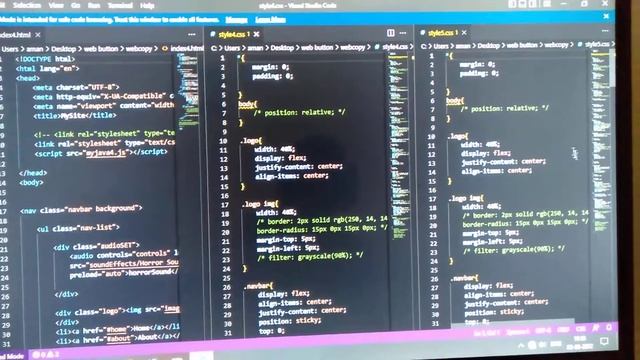
Task: Open More Actions in style4.css editor group
Action: click(x=403, y=33)
